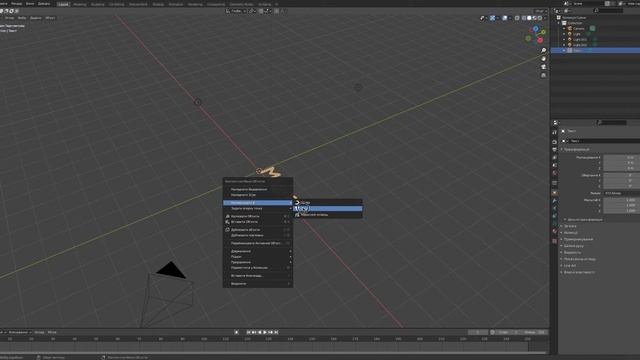Toggle X-ray mode in viewport header

click(x=517, y=18)
